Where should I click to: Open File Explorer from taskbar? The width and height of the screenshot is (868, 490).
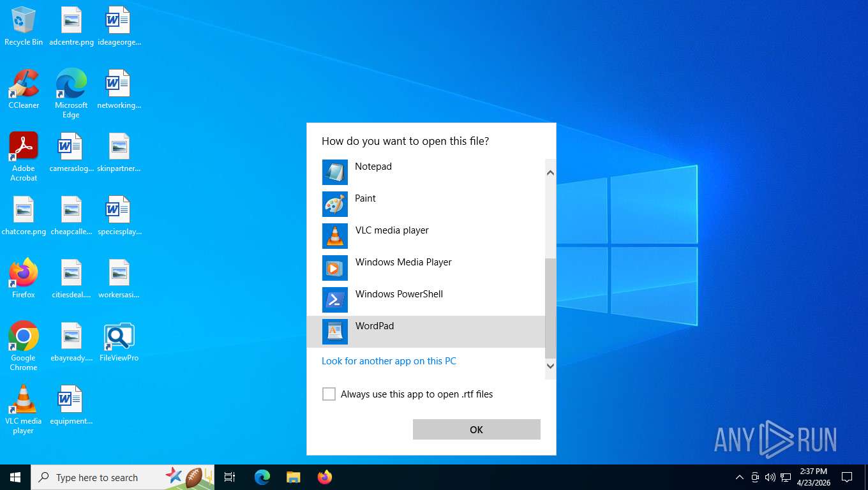click(x=293, y=477)
